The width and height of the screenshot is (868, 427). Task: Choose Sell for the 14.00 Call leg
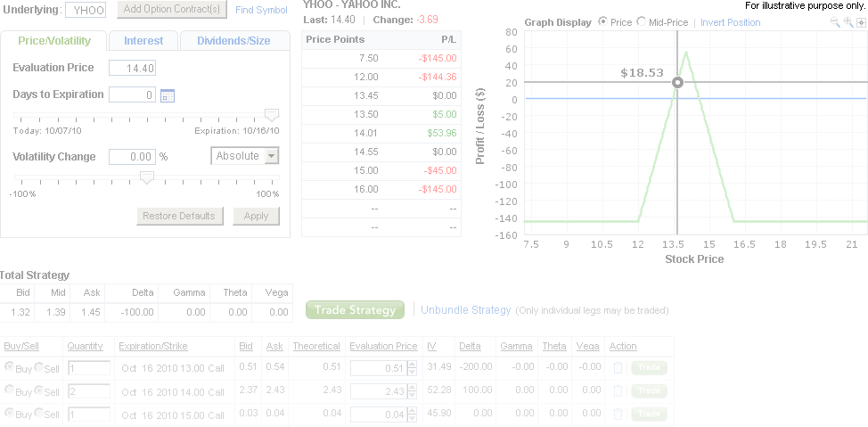click(38, 391)
